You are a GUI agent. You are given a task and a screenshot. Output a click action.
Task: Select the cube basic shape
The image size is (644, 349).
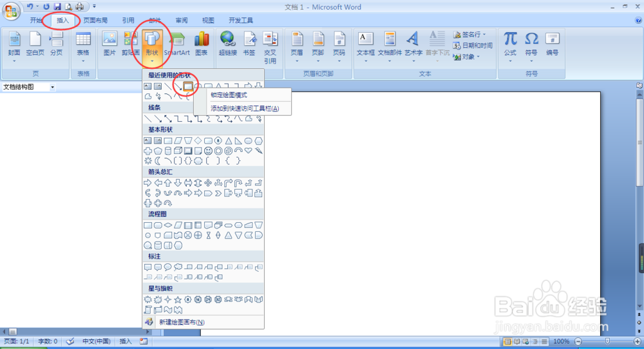click(x=178, y=151)
